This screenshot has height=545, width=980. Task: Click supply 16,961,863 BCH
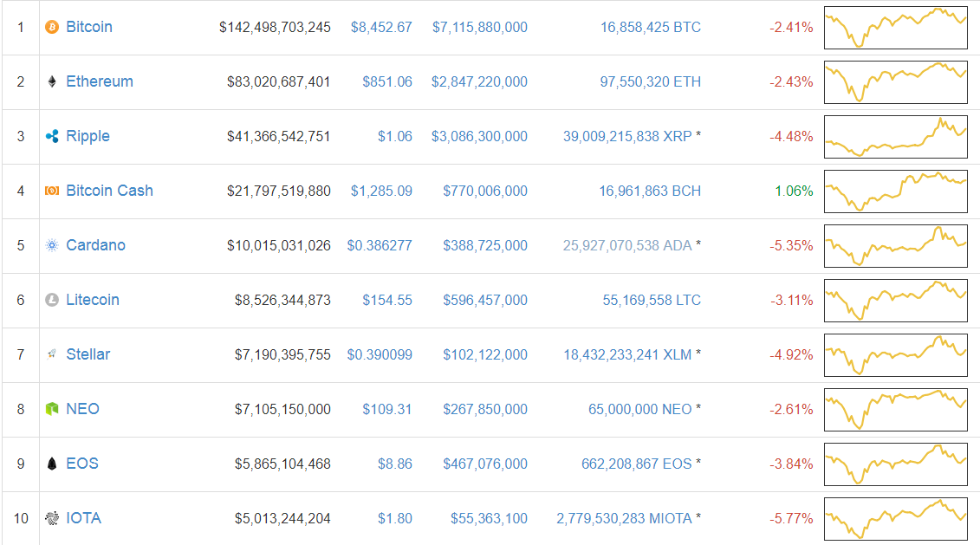pyautogui.click(x=650, y=191)
